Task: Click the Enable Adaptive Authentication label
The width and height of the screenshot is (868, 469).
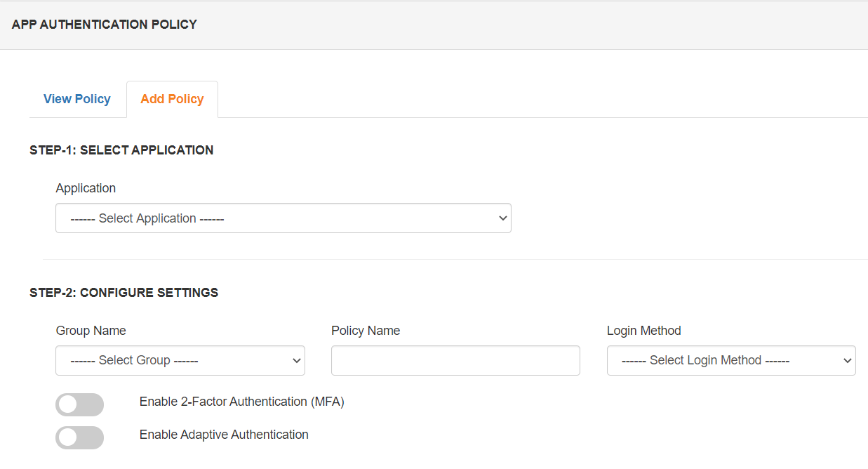Action: [223, 434]
